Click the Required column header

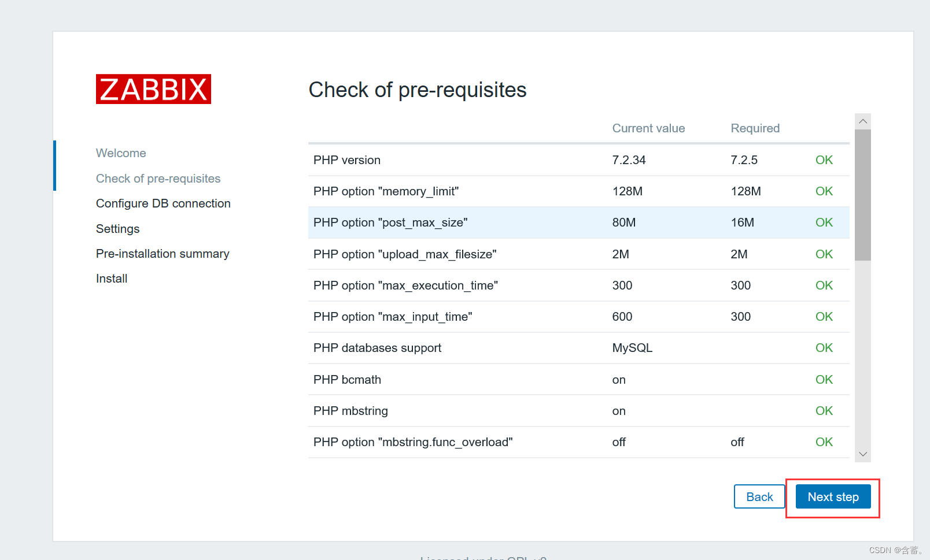pos(755,128)
